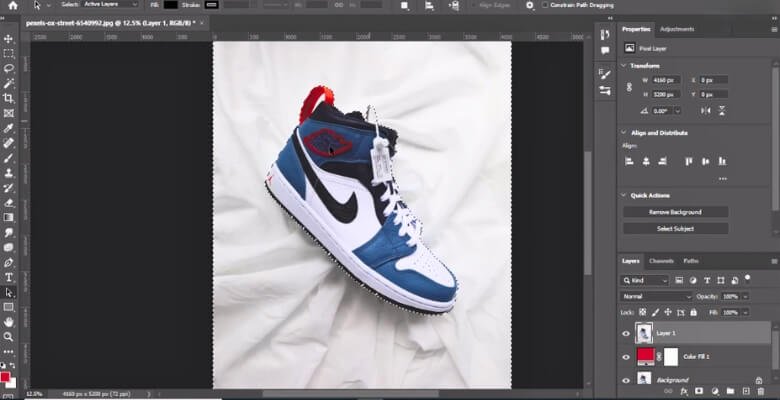Enable Constrain Path Dragging checkbox
This screenshot has width=780, height=400.
click(545, 5)
